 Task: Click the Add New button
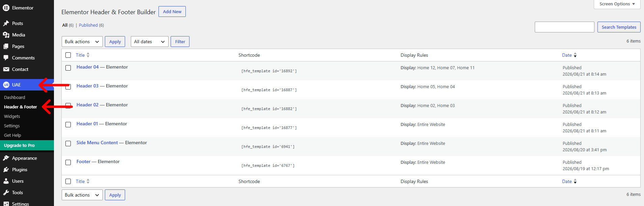(x=172, y=11)
